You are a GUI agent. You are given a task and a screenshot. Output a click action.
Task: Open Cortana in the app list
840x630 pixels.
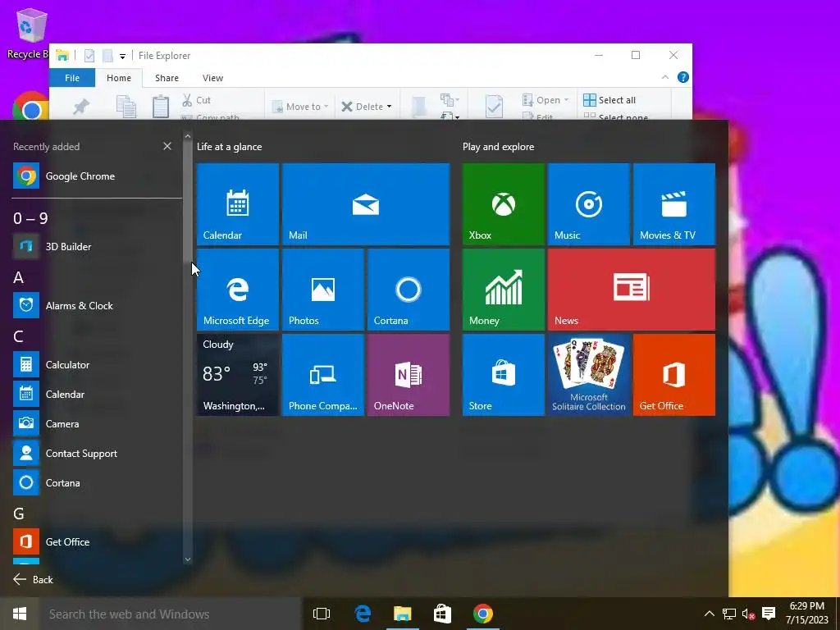click(97, 482)
